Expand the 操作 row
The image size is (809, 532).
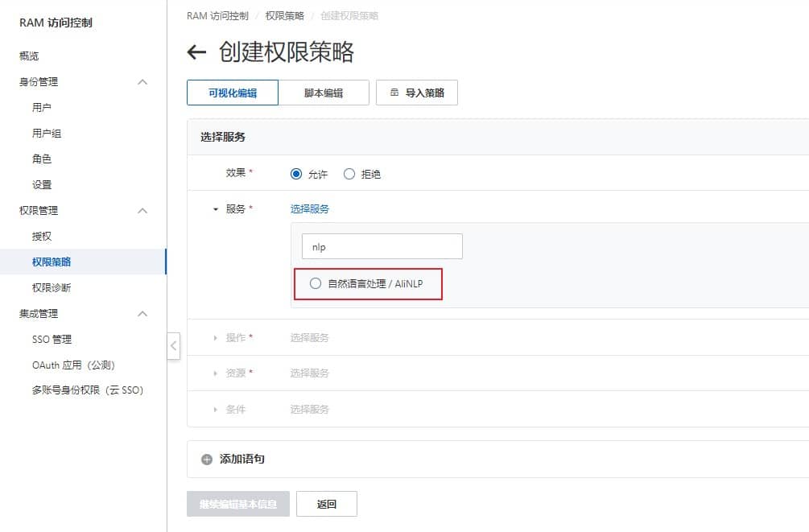coord(216,338)
